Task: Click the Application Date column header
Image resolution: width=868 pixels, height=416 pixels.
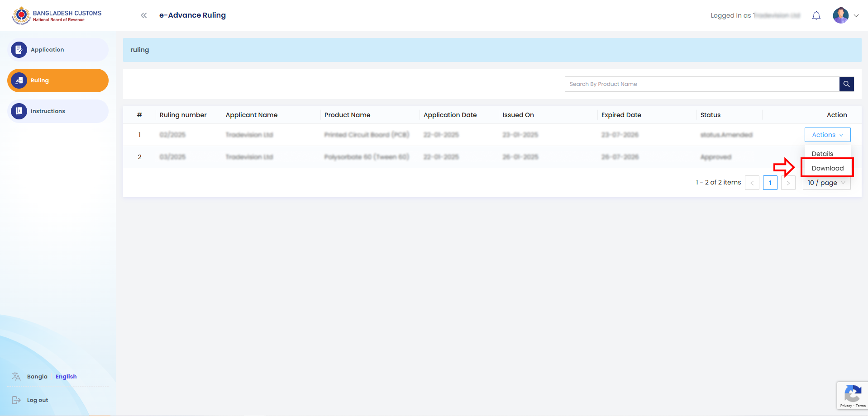Action: [x=450, y=115]
